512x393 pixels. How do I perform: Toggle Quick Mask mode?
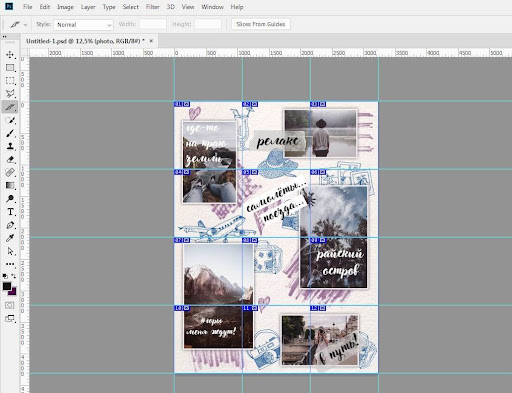pos(10,305)
